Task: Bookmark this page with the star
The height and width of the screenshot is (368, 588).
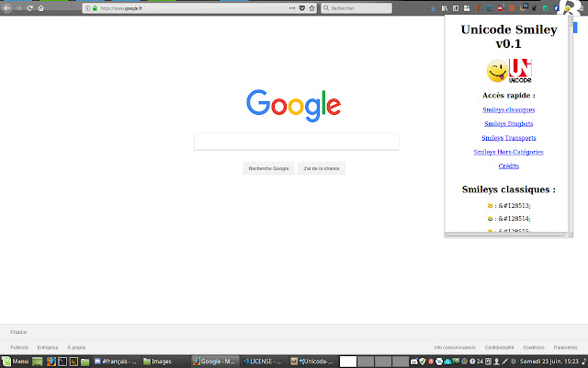Action: coord(311,8)
